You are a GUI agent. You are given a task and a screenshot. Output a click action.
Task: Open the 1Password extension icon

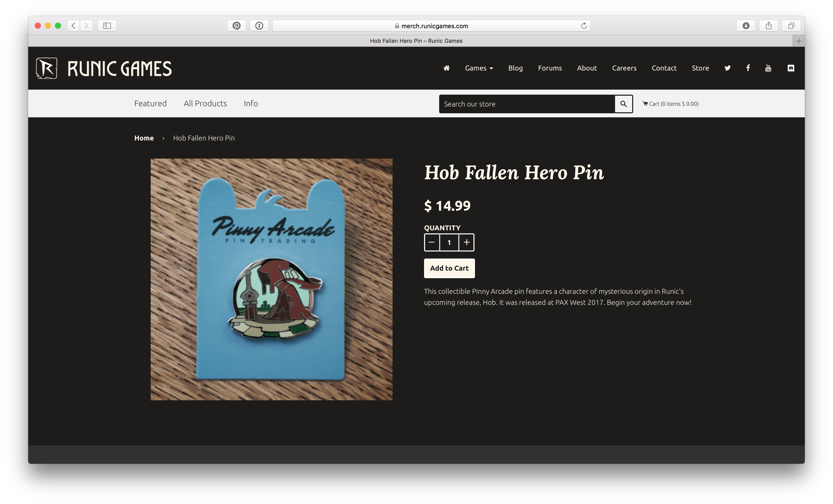(x=259, y=26)
